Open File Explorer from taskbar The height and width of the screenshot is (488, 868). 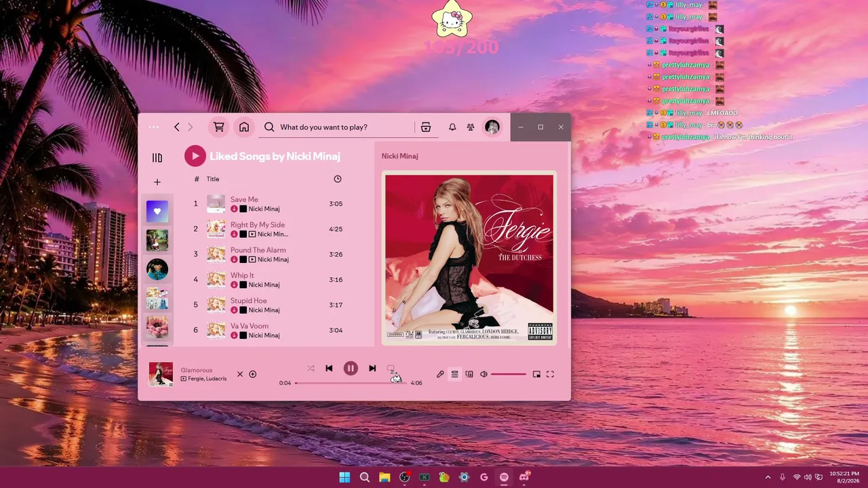(384, 477)
